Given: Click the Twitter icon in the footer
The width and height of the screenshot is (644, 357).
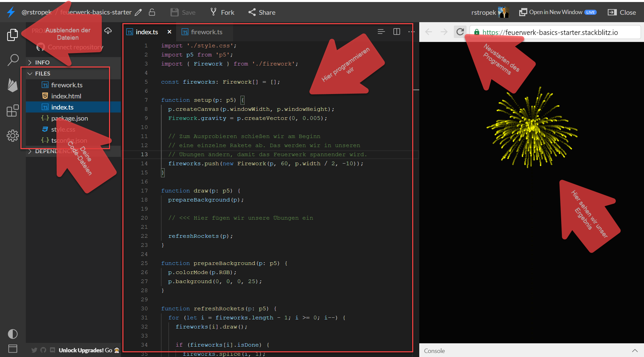Looking at the screenshot, I should [34, 350].
